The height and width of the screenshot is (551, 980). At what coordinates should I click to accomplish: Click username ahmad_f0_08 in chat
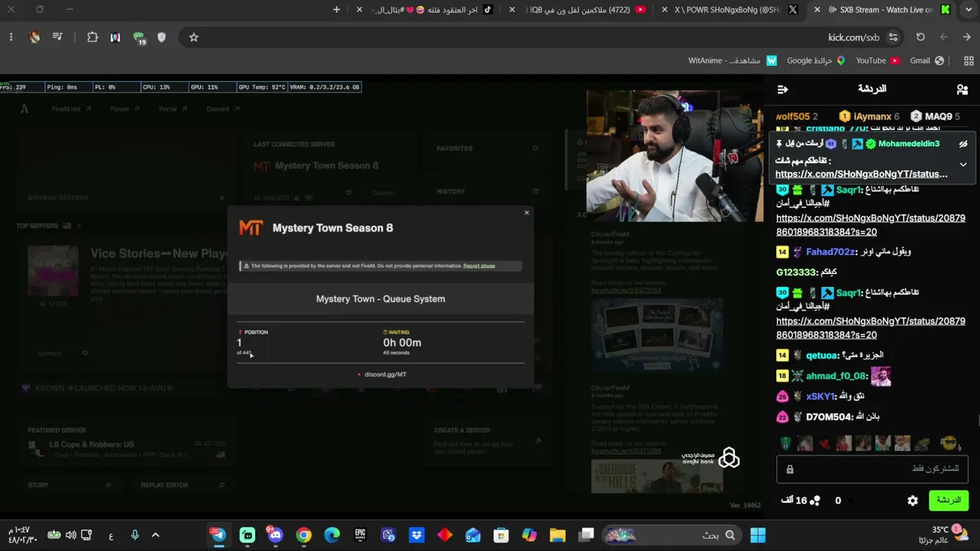tap(836, 376)
